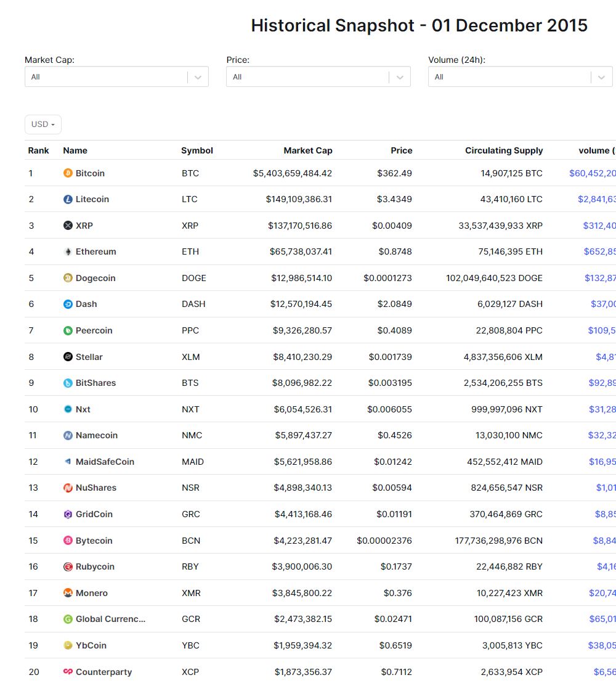Select XRP supply 33,537,439,933 XRP
616x683 pixels.
coord(501,226)
